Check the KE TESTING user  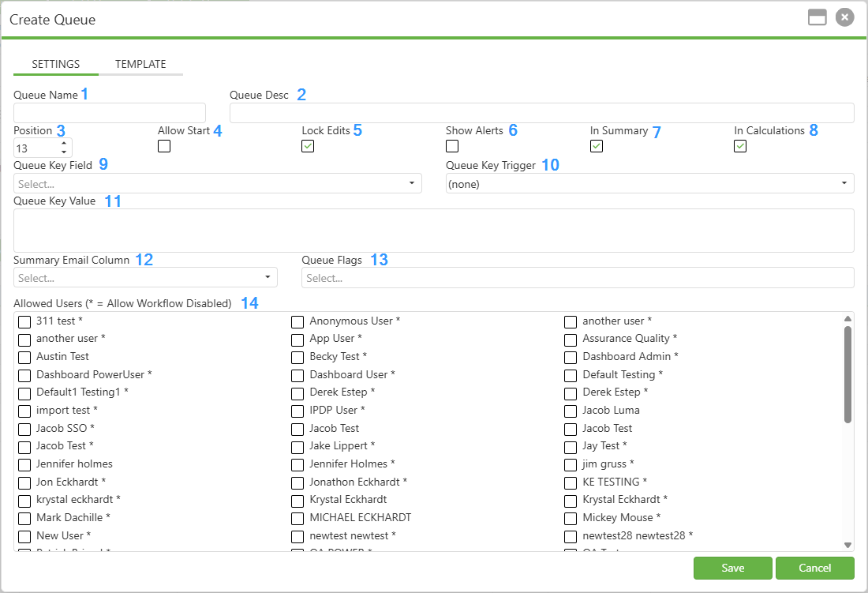click(571, 482)
